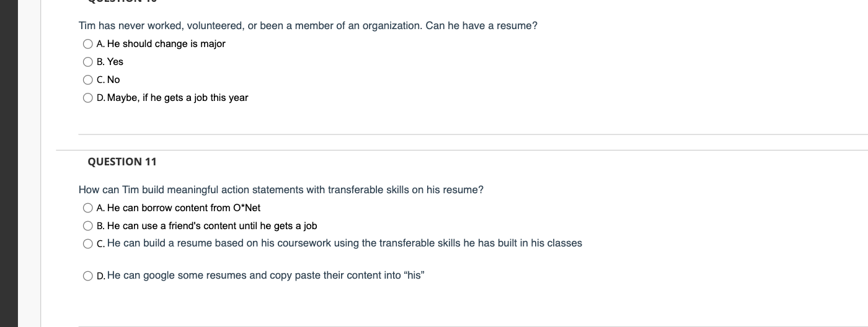Click the dark sidebar strip on the left
Image resolution: width=868 pixels, height=327 pixels.
[9, 163]
